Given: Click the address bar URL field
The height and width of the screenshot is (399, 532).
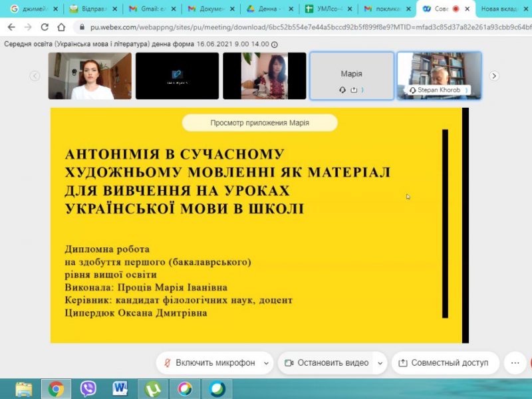Looking at the screenshot, I should pos(299,27).
